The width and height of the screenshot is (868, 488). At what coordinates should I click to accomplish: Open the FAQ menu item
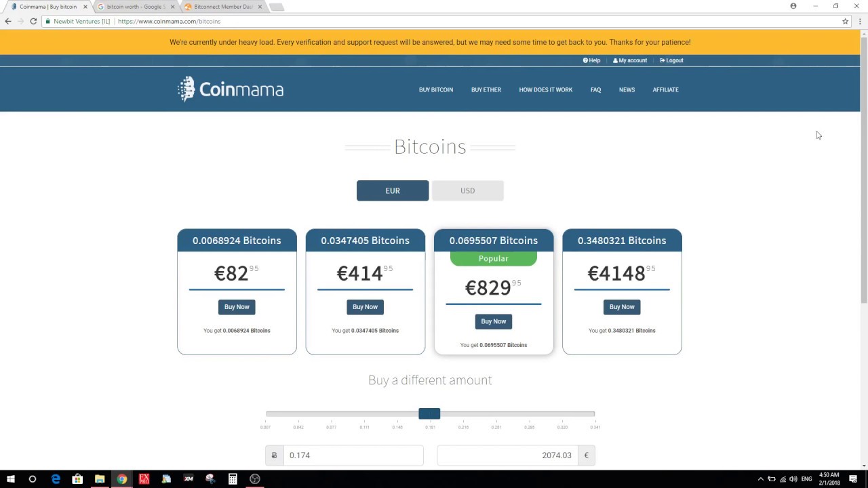pos(595,89)
